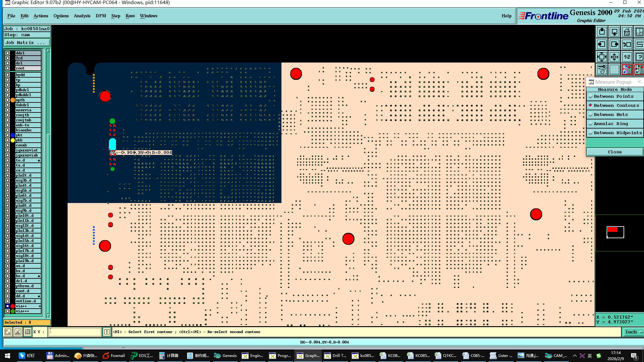Click the pan left arrow icon
644x362 pixels.
coord(602,44)
